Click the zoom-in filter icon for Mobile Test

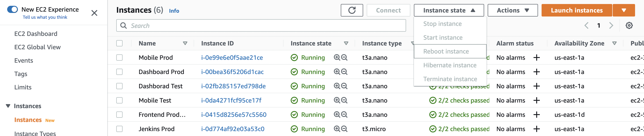click(337, 100)
